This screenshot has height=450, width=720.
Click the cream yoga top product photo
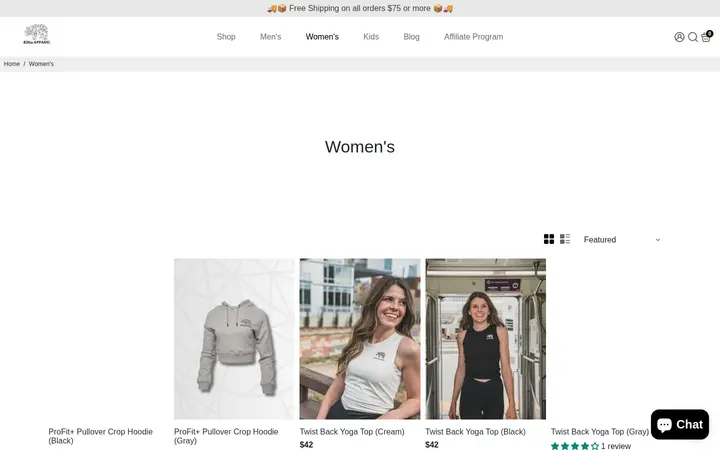[x=360, y=339]
